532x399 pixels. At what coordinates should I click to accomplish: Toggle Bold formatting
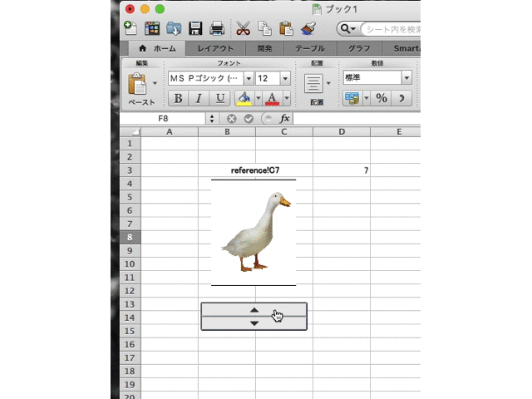pyautogui.click(x=178, y=99)
